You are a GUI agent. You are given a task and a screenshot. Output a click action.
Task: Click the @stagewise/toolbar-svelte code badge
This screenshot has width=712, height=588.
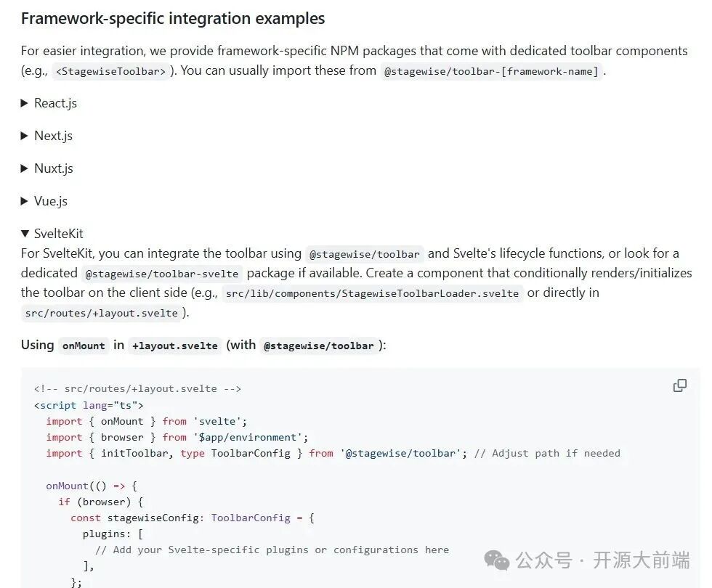[x=161, y=274]
